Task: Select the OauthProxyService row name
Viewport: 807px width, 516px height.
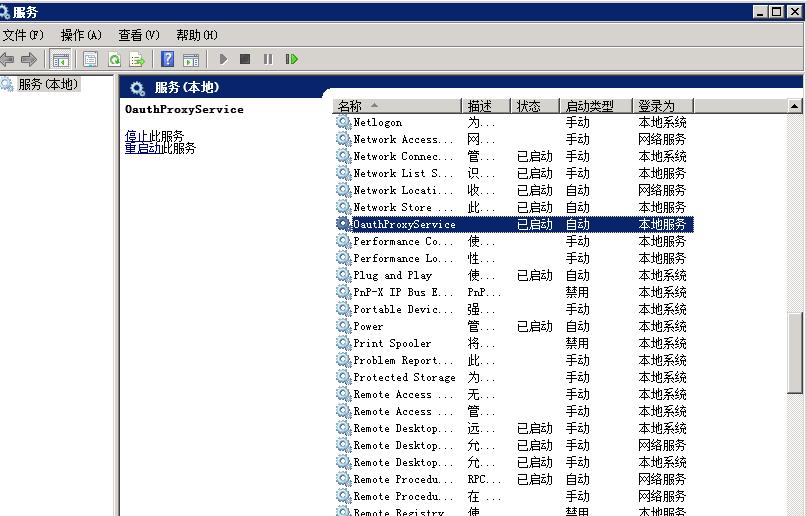Action: click(405, 224)
